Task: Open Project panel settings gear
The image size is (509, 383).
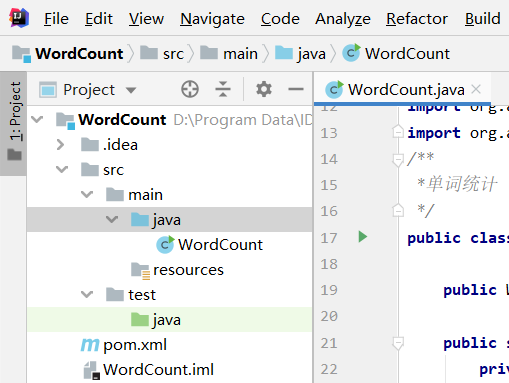Action: 264,89
